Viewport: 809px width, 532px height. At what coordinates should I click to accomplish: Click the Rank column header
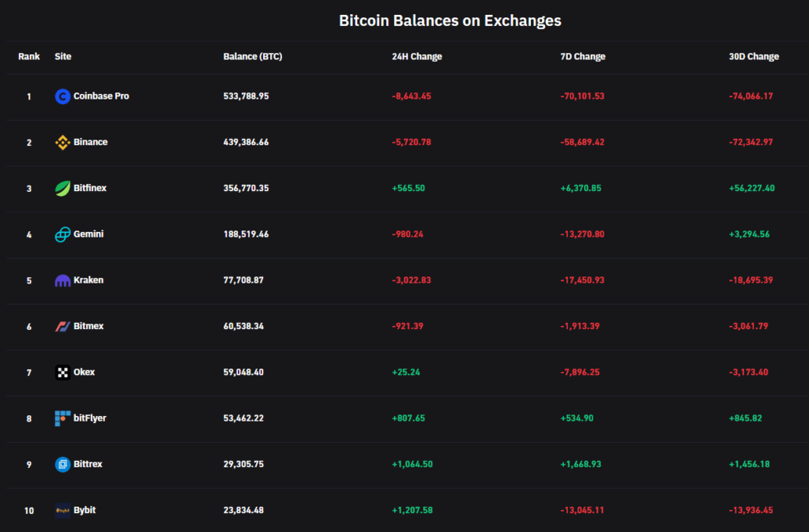(x=29, y=57)
